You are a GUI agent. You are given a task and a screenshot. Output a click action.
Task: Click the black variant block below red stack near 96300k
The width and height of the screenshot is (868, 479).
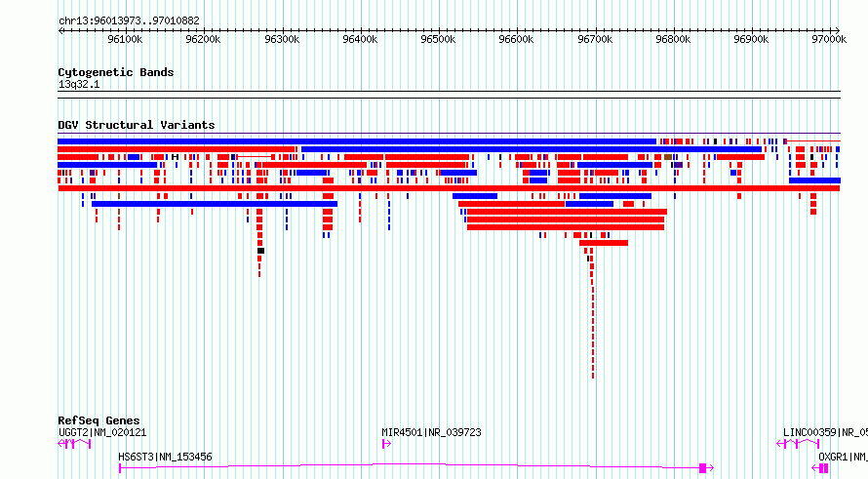260,251
